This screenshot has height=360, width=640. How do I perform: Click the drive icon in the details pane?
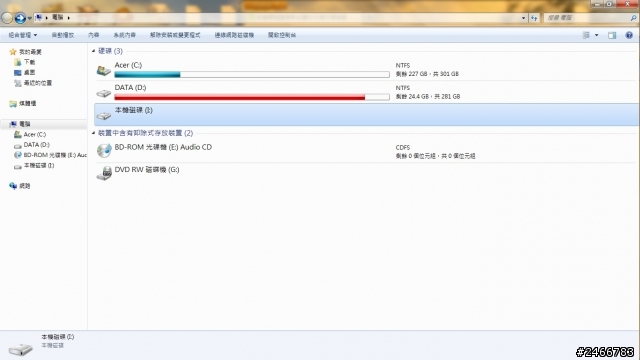click(x=20, y=348)
